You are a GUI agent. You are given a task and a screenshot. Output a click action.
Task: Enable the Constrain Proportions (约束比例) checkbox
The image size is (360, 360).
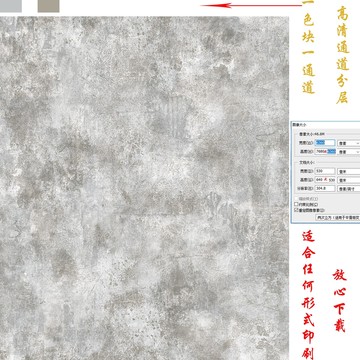pos(296,204)
